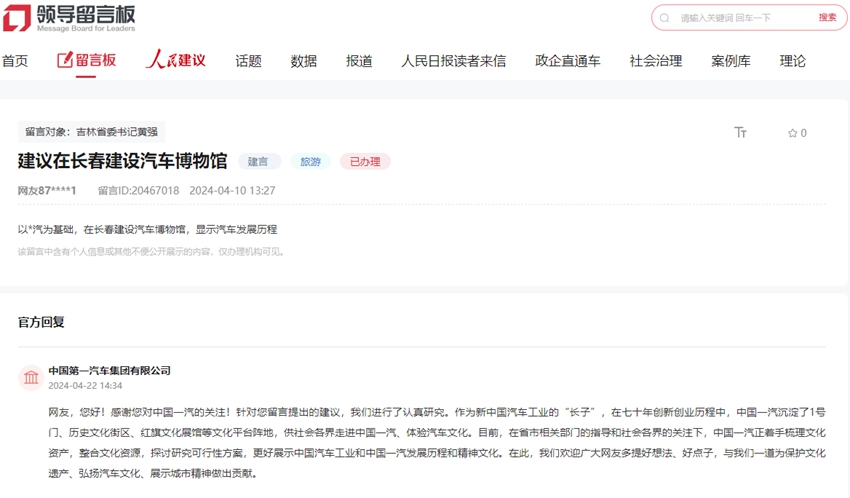Screen dimensions: 850x498
Task: Favorite this message with the star icon
Action: click(x=792, y=133)
